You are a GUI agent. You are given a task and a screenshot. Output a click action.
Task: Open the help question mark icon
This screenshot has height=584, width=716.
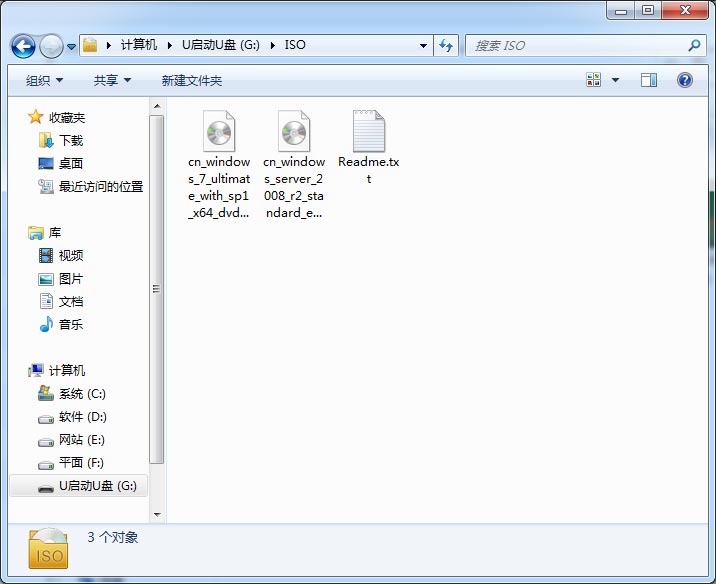point(685,80)
